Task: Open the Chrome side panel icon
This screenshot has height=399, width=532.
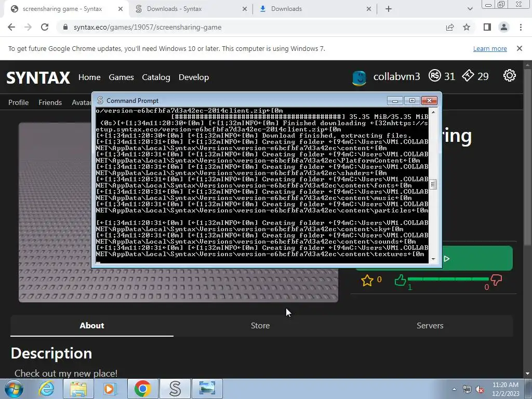Action: [x=487, y=27]
